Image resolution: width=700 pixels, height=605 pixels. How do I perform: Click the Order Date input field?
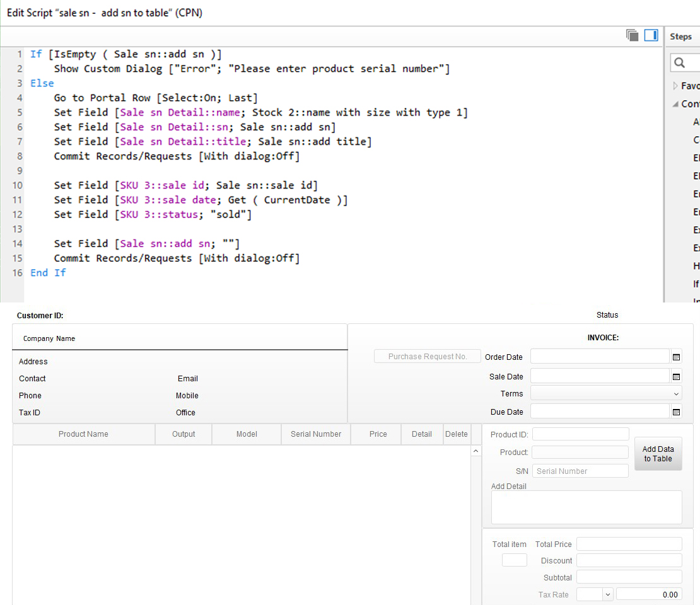(x=600, y=357)
